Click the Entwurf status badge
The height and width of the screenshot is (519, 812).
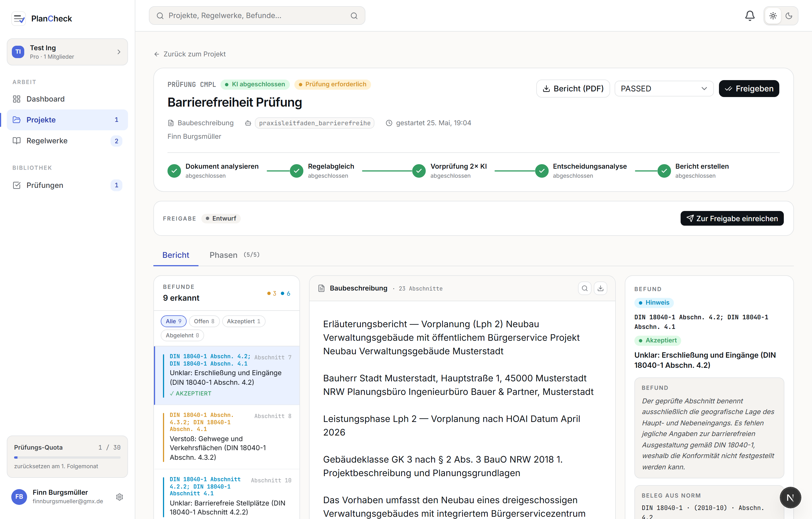(221, 218)
